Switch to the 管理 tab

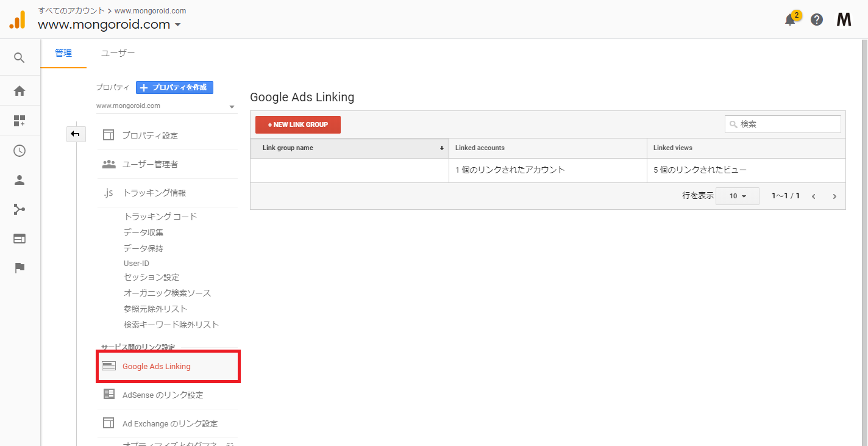point(63,53)
